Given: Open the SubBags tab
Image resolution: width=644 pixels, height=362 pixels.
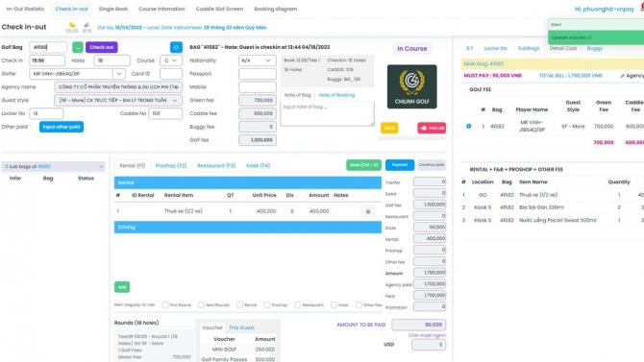Looking at the screenshot, I should (x=529, y=48).
